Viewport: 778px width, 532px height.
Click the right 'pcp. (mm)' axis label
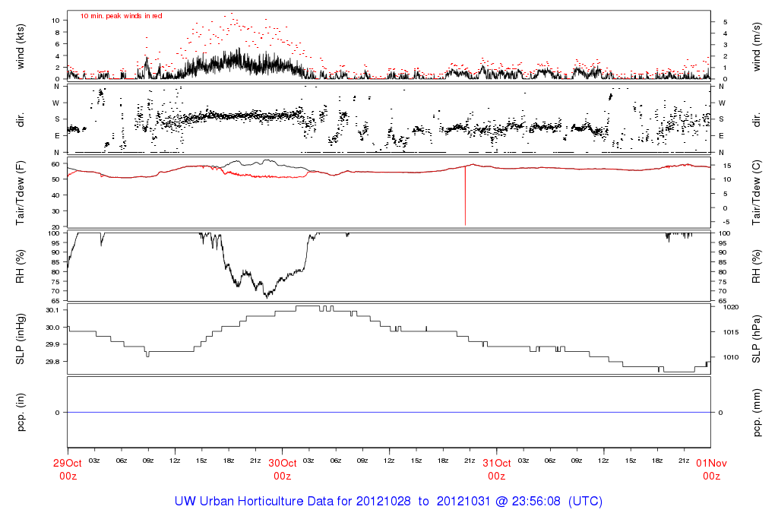click(756, 413)
